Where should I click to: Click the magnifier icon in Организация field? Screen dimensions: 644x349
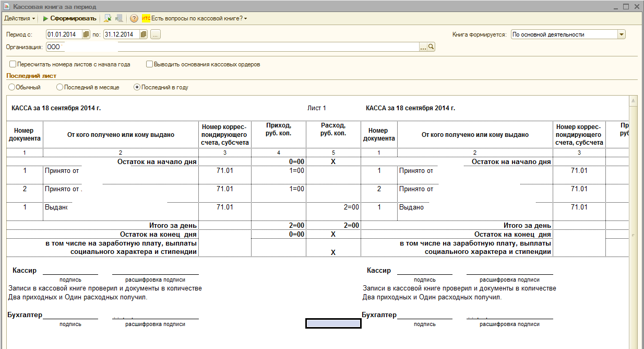[431, 47]
